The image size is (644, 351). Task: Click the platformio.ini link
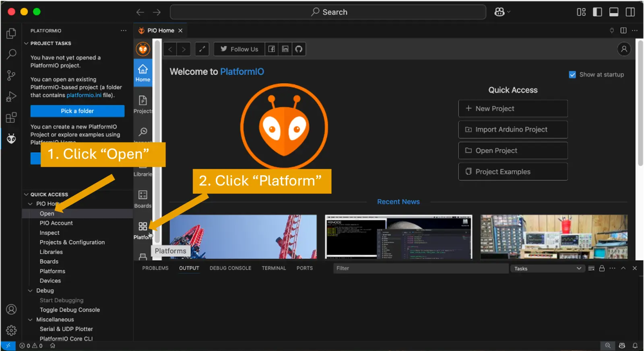tap(84, 95)
